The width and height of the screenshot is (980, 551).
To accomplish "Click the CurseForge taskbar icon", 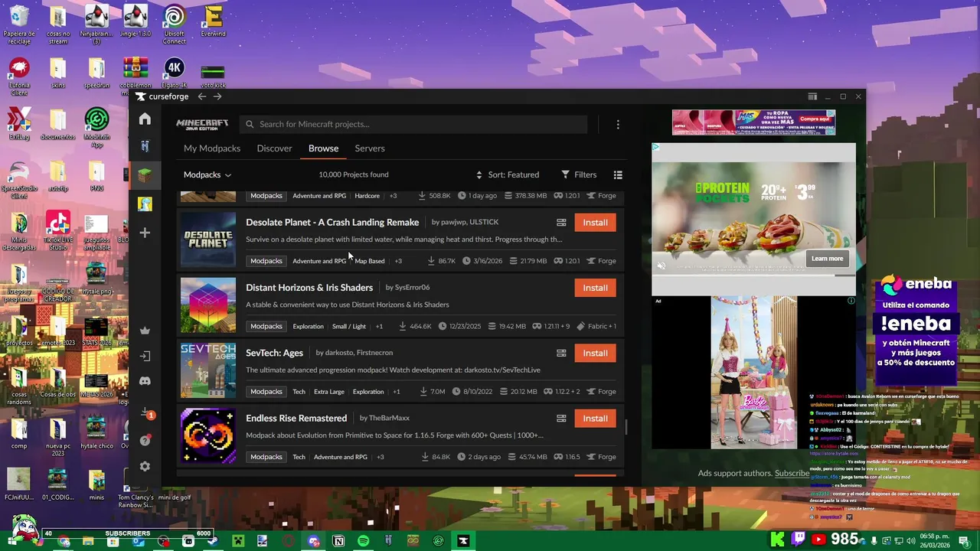I will [x=463, y=541].
